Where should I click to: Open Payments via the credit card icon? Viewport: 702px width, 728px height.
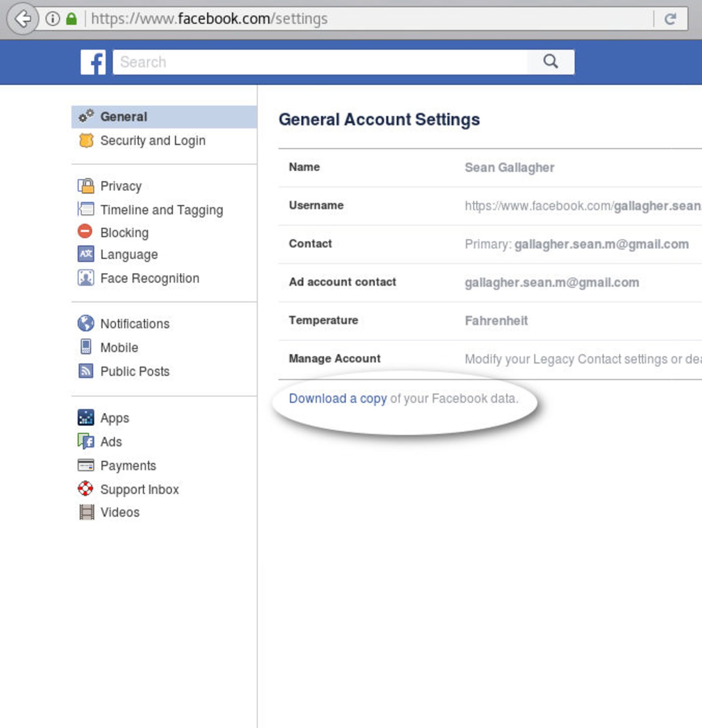86,465
